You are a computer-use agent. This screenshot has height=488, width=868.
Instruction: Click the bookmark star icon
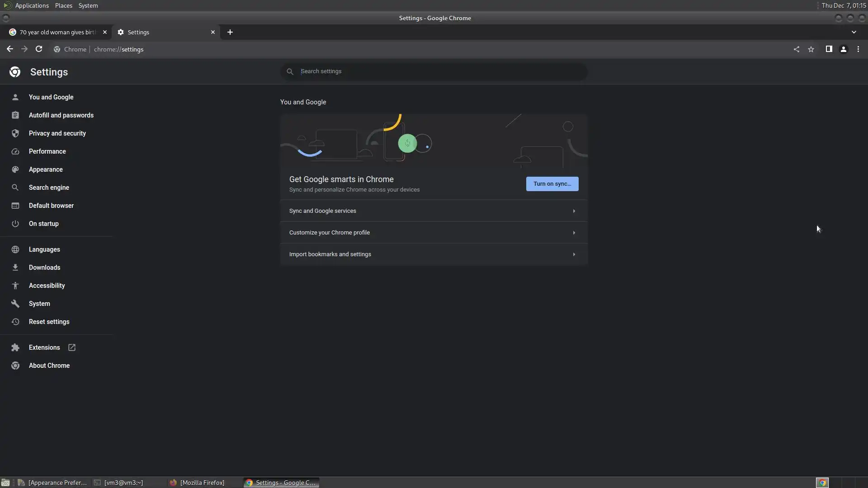click(x=811, y=49)
